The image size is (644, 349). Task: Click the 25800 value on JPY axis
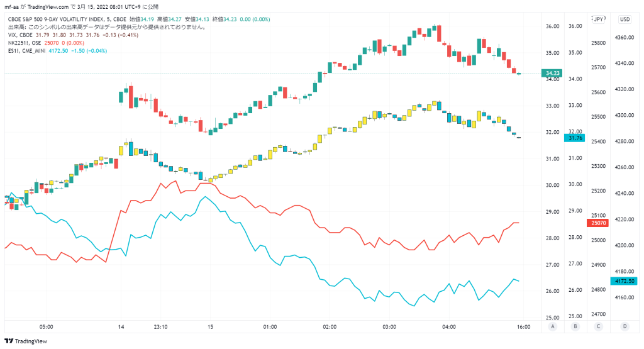598,43
